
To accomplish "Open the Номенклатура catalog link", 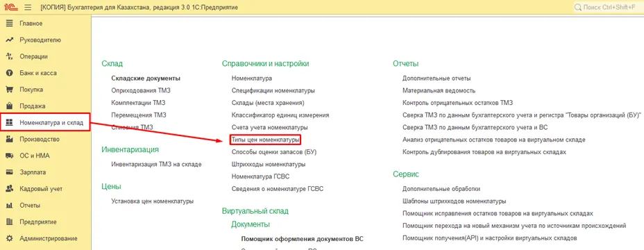I will 252,78.
